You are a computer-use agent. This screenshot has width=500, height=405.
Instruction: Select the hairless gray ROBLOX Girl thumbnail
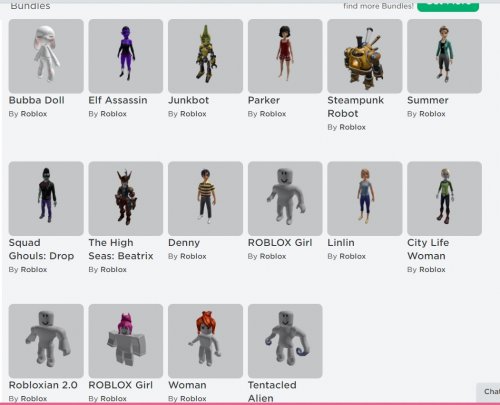coord(285,199)
